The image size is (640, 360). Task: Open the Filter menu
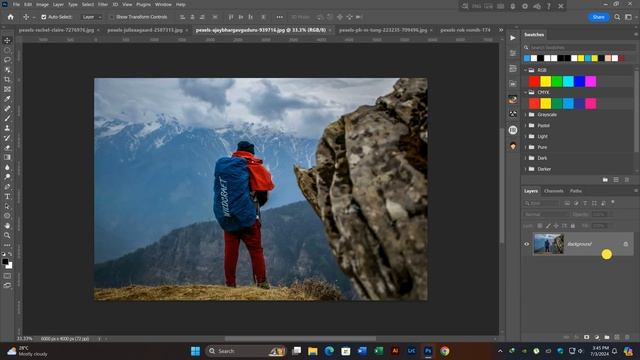coord(103,4)
